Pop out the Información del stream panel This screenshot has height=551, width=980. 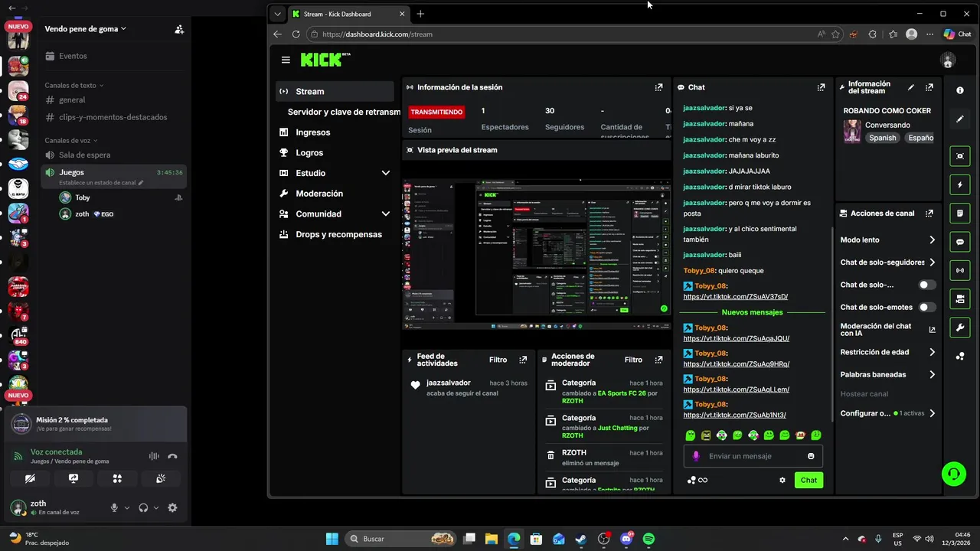click(x=929, y=87)
